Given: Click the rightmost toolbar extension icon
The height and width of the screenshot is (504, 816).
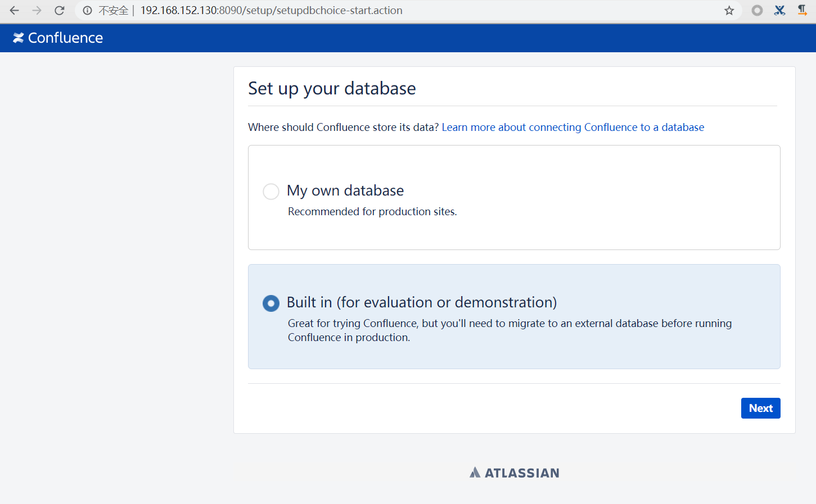Looking at the screenshot, I should tap(803, 11).
